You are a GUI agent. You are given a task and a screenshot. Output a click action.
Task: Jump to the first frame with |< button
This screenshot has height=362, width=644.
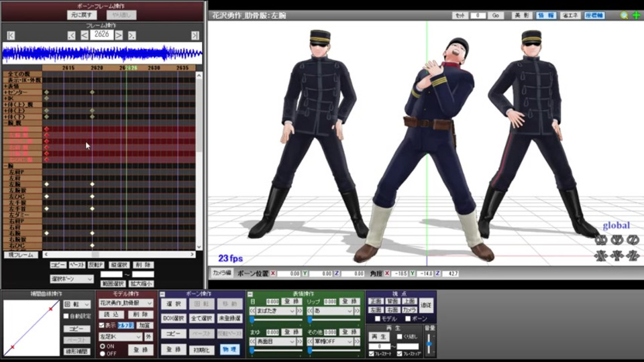[x=11, y=36]
